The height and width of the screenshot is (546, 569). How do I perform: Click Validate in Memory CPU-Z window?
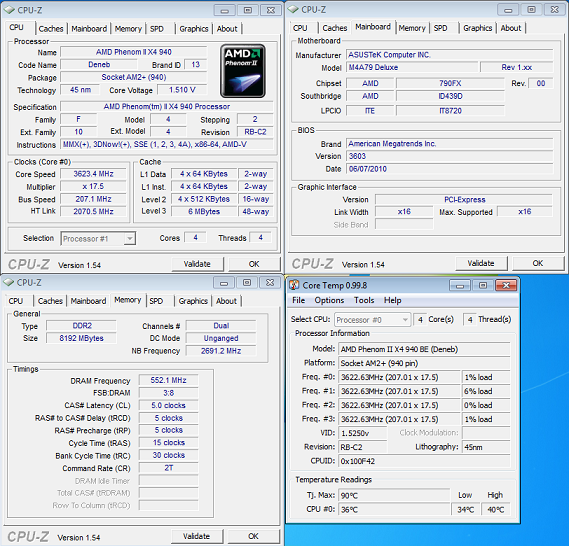196,536
